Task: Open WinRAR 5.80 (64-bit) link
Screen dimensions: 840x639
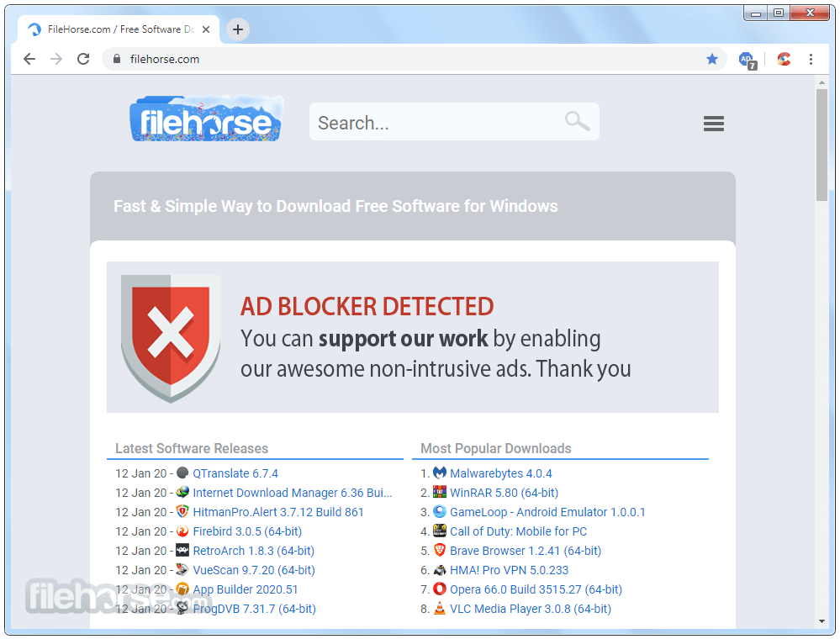Action: tap(505, 493)
